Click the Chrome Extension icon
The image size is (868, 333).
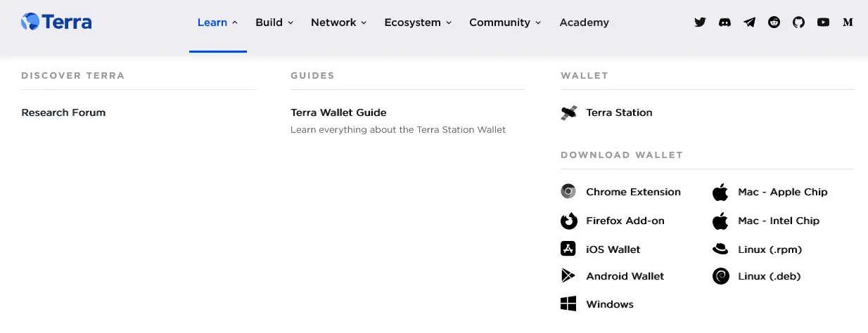point(568,192)
